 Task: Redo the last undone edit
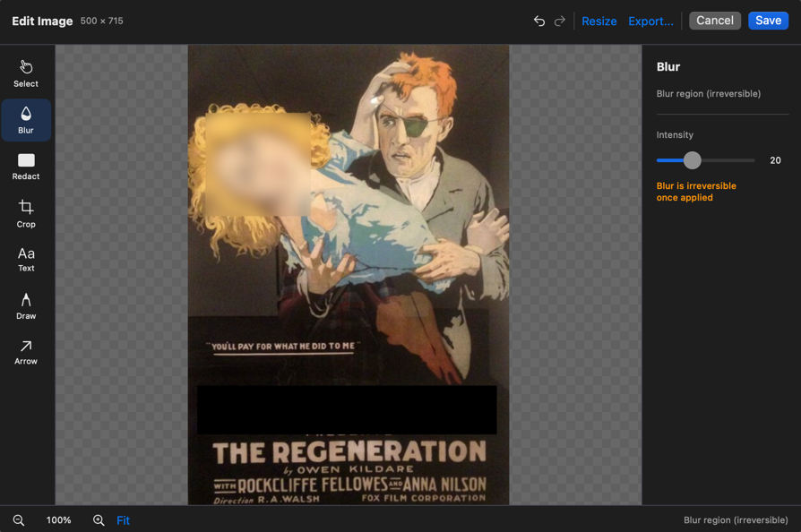click(560, 20)
